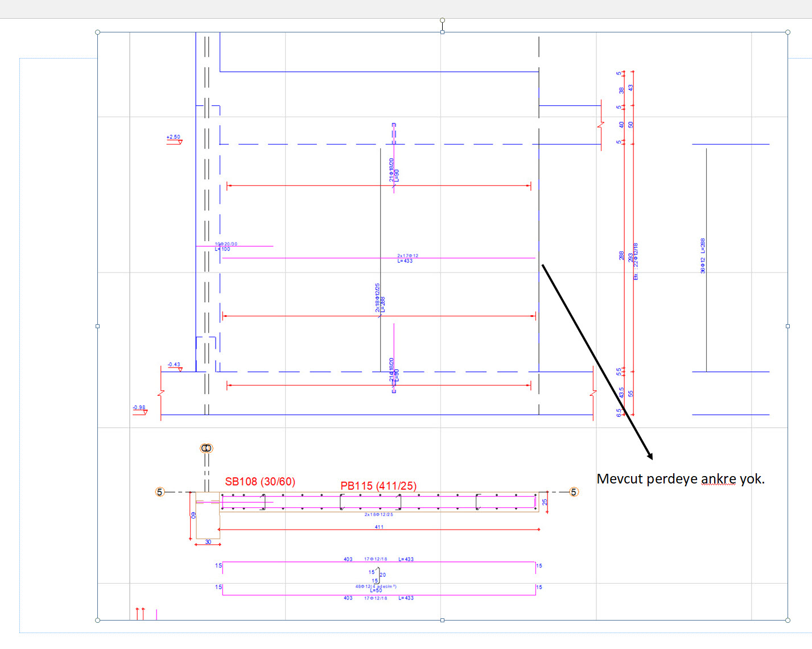Screen dimensions: 812x649
Task: Click the "10Φ20/30 L=100" rebar label
Action: (226, 246)
